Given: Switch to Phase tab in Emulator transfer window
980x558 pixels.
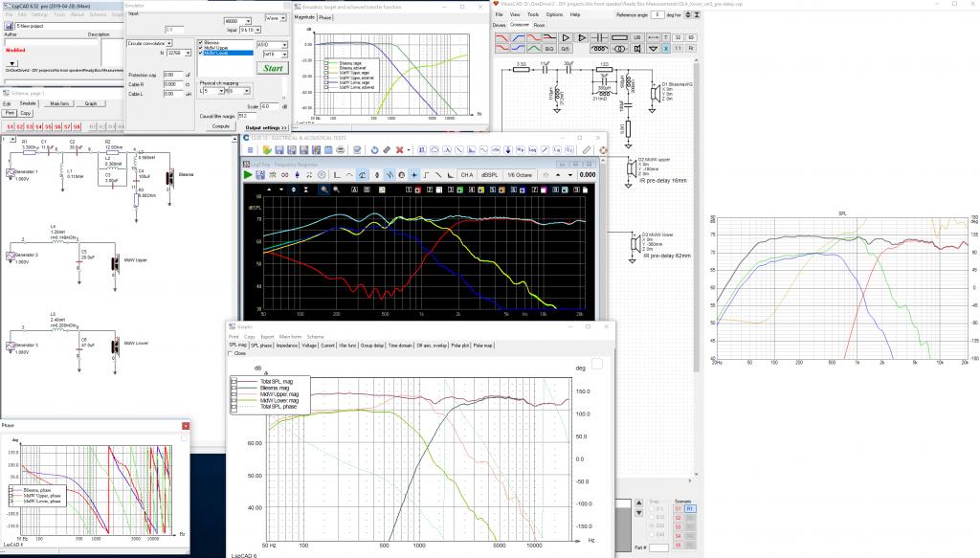Looking at the screenshot, I should pos(325,17).
